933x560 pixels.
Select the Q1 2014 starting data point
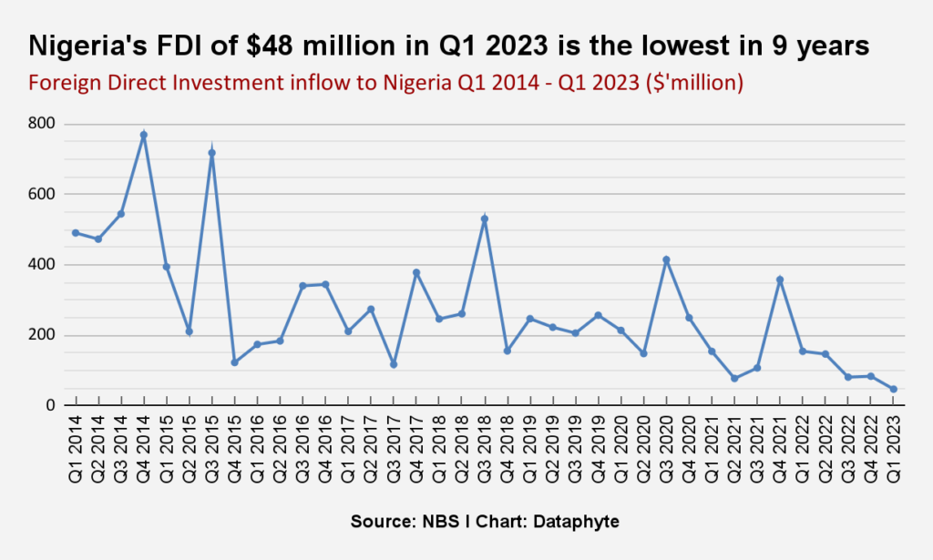pyautogui.click(x=75, y=232)
